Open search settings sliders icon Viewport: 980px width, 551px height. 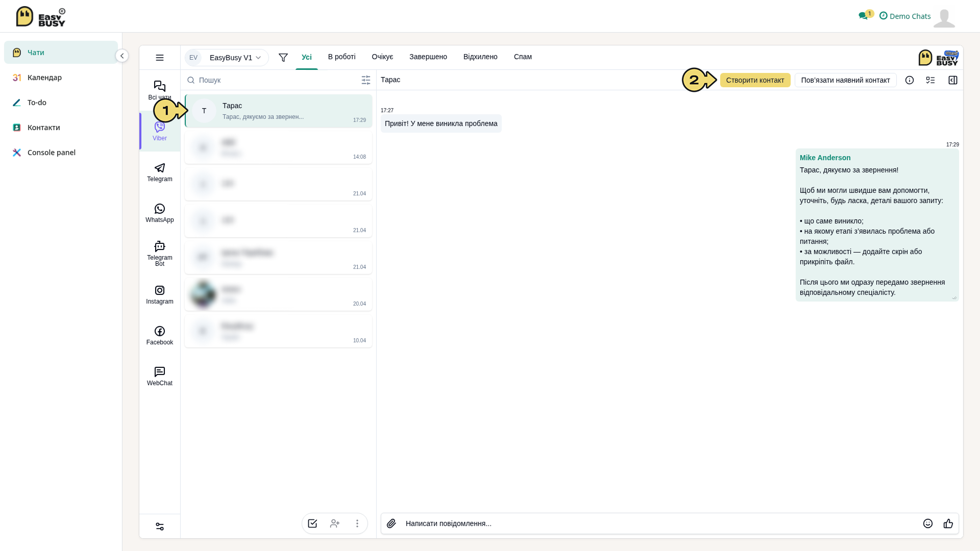pos(366,80)
